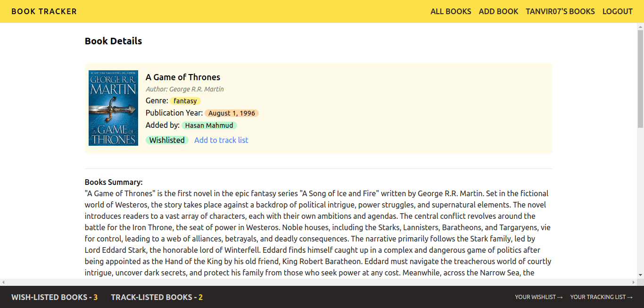Image resolution: width=644 pixels, height=308 pixels.
Task: Log out using the LOGOUT link
Action: [617, 11]
